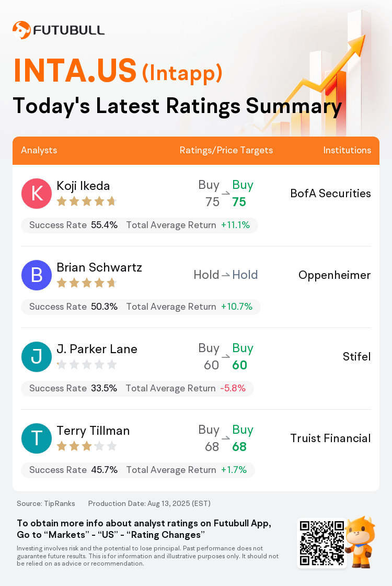This screenshot has height=586, width=392.
Task: Click the Source: TipRanks text
Action: pyautogui.click(x=46, y=503)
